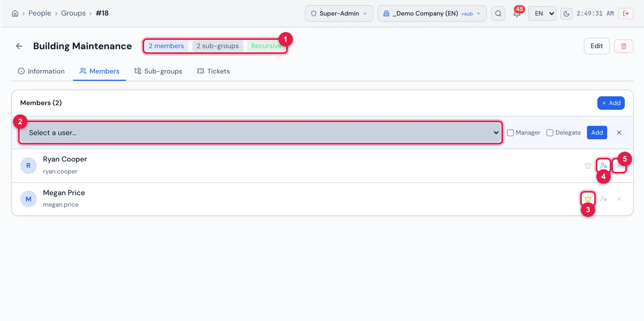Go to Groups in breadcrumb
The height and width of the screenshot is (321, 644).
73,13
